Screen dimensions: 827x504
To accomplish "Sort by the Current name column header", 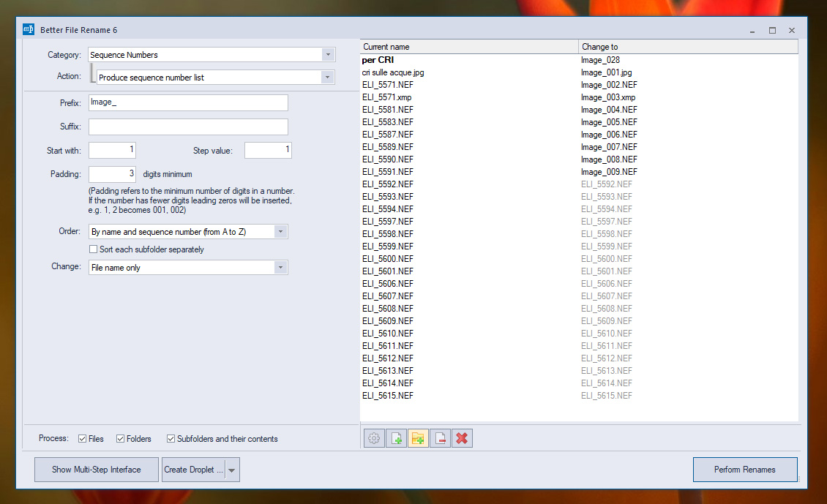I will 468,47.
